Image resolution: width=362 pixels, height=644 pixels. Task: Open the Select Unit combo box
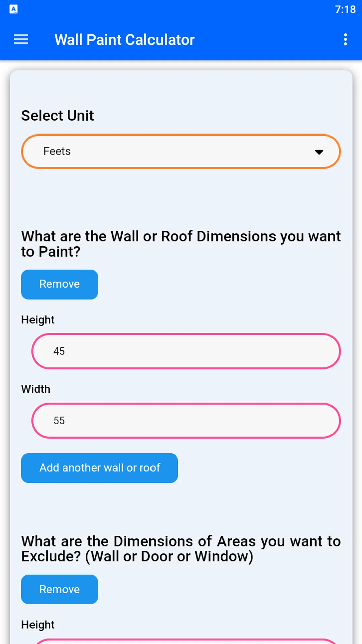coord(181,151)
